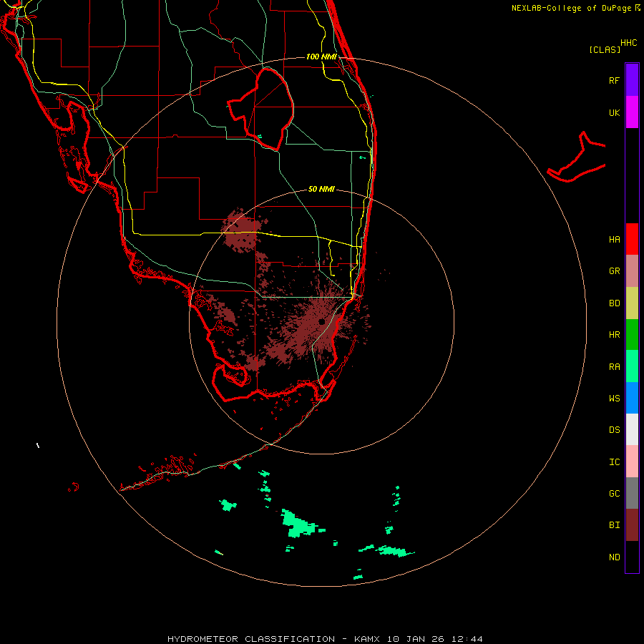Click the KAMX radar site center dot

[x=321, y=321]
